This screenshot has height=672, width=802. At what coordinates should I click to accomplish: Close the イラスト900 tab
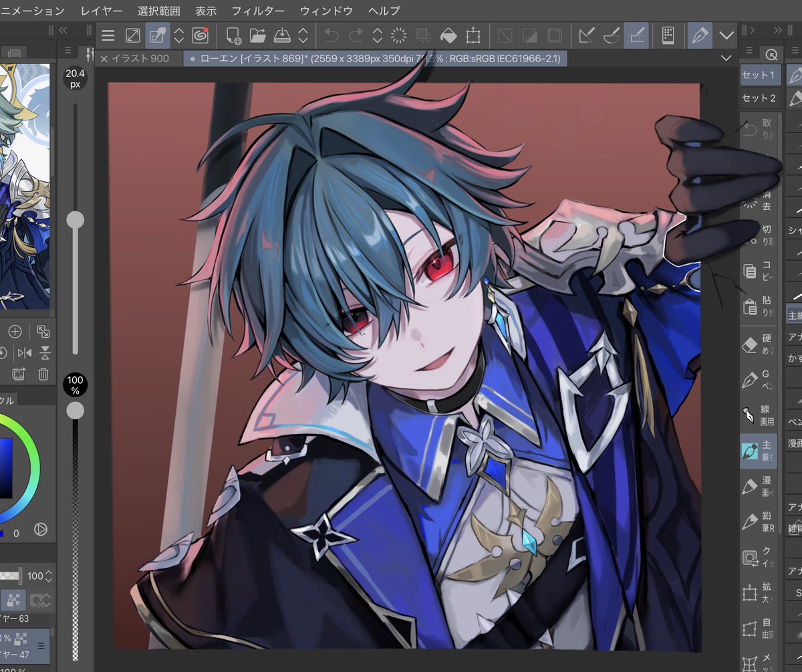(104, 58)
